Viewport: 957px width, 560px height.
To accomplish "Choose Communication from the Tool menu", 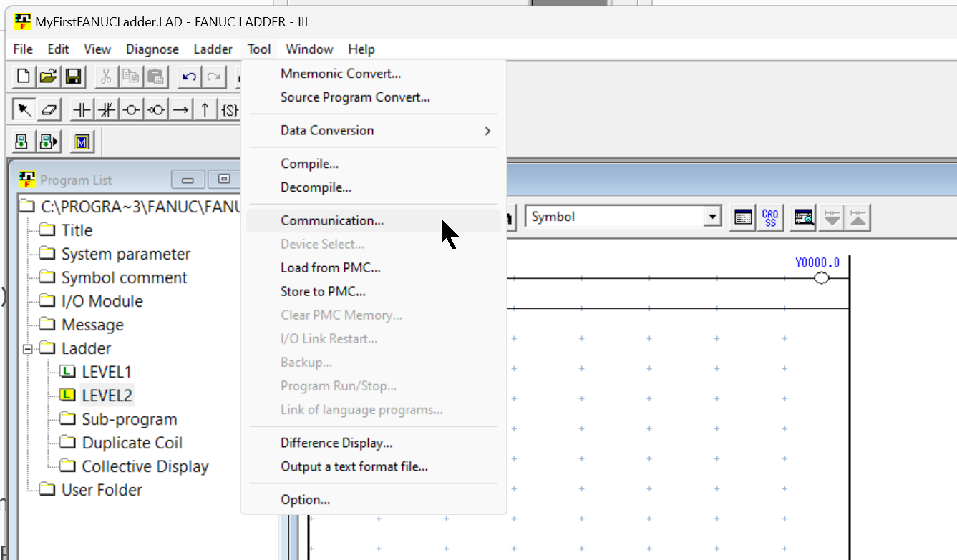I will (372, 220).
